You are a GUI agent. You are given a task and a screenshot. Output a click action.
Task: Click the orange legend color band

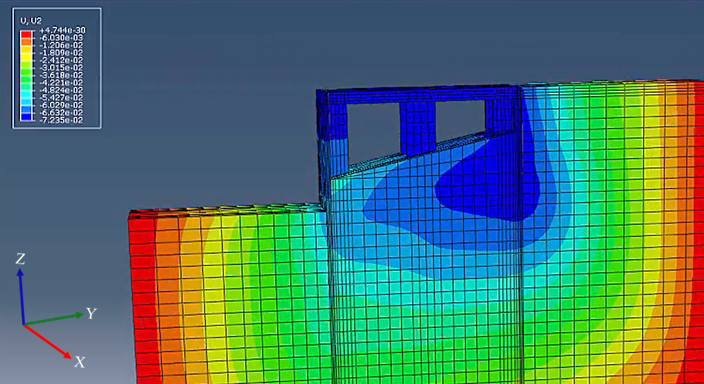(26, 42)
